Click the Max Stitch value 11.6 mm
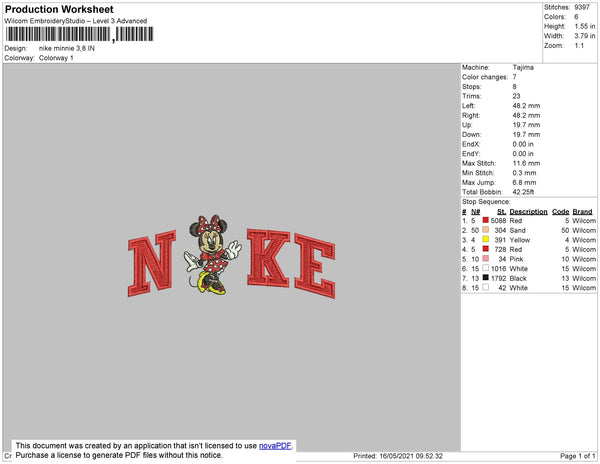Screen dimensions: 600x464 coord(526,163)
